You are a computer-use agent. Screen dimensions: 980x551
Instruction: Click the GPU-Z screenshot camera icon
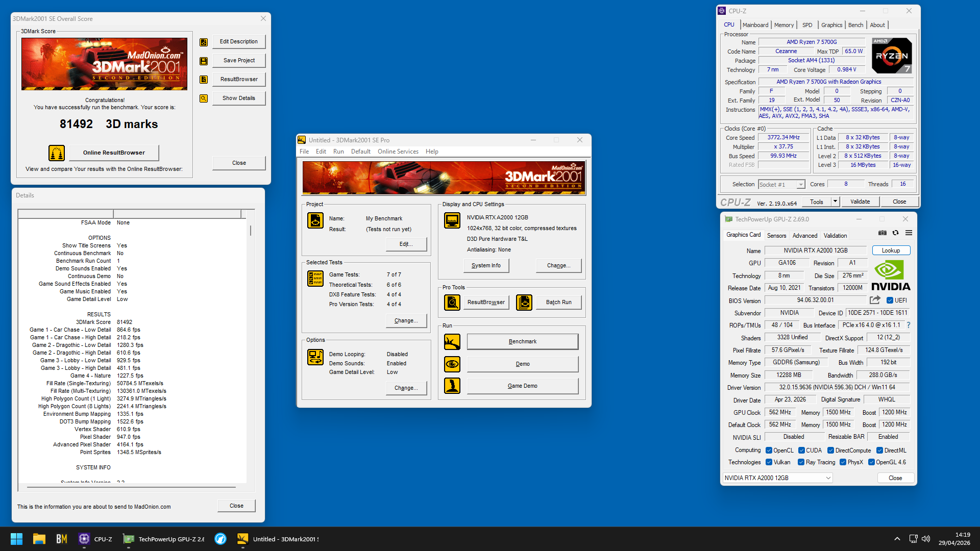pos(883,233)
